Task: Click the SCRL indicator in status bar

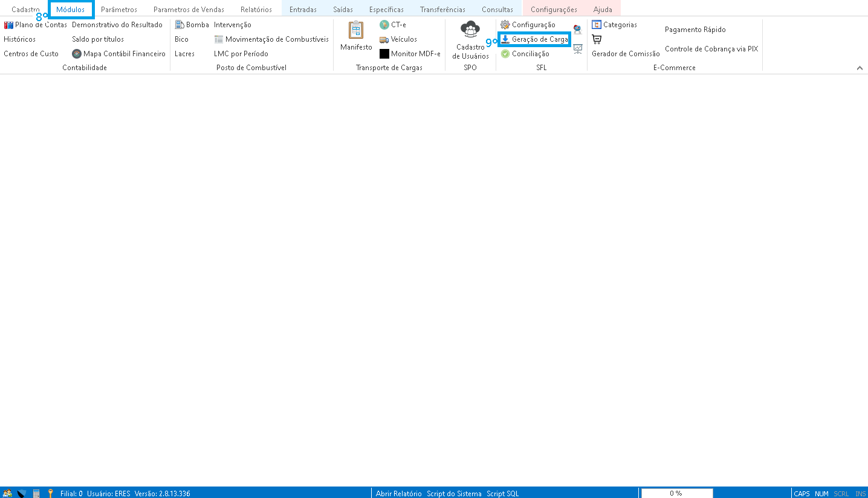Action: 841,494
